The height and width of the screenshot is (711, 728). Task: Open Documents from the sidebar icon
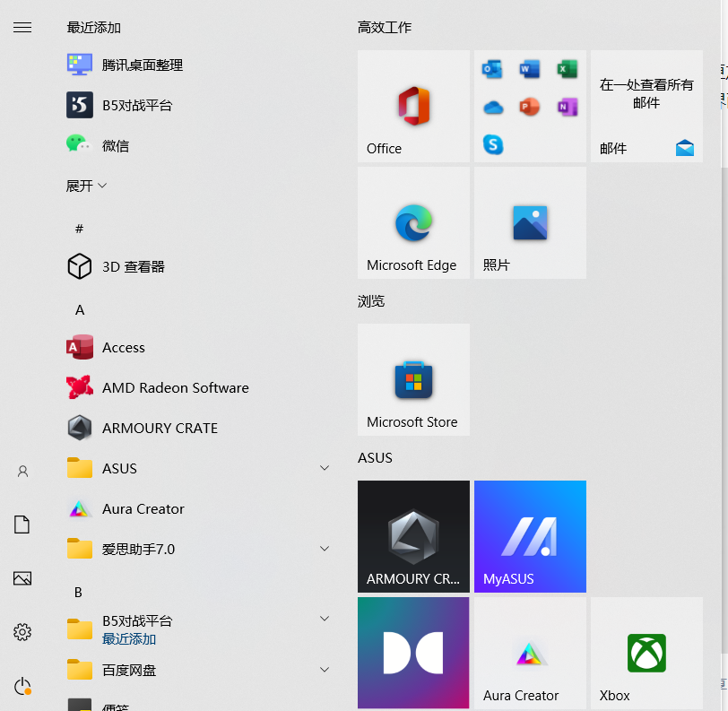(22, 525)
